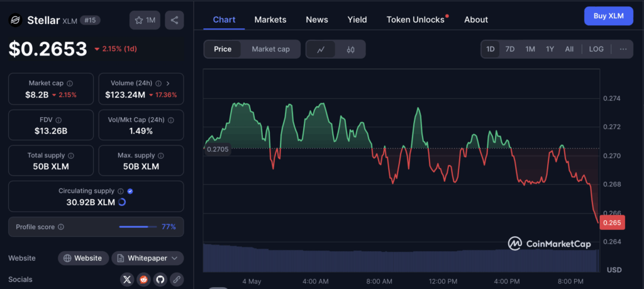Click the 0.265 current price tag
644x289 pixels.
[x=613, y=222]
